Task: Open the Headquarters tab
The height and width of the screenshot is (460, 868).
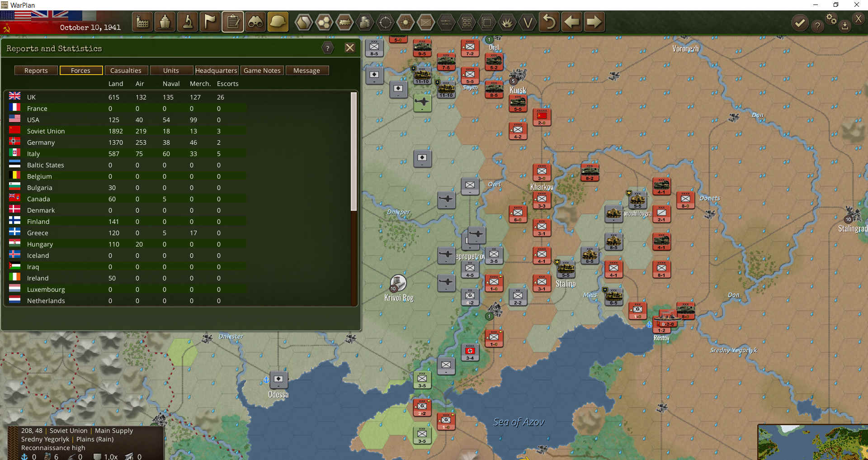Action: coord(216,71)
